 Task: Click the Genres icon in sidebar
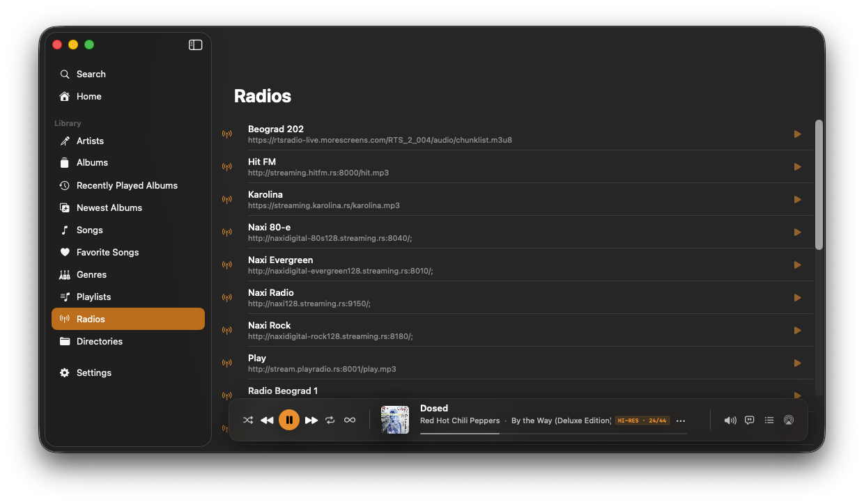pos(64,274)
